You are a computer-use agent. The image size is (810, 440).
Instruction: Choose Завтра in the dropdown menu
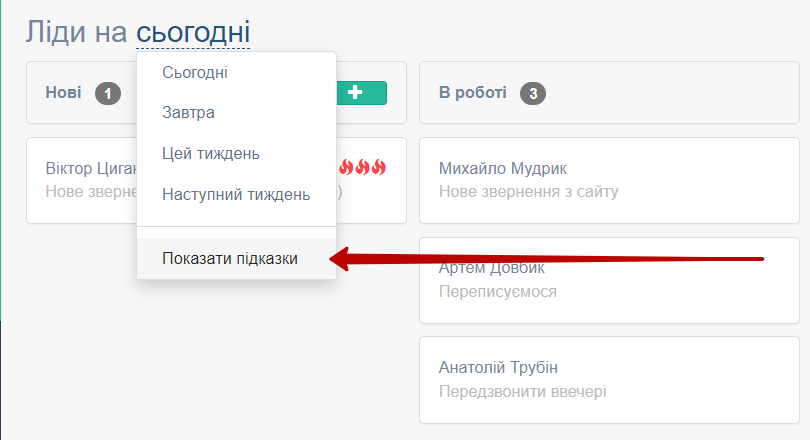coord(188,113)
